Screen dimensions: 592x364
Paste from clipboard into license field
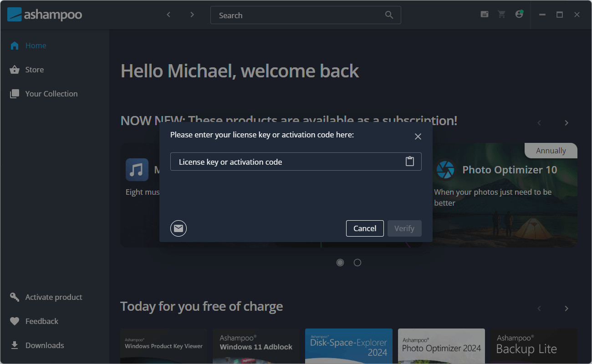[x=410, y=162]
